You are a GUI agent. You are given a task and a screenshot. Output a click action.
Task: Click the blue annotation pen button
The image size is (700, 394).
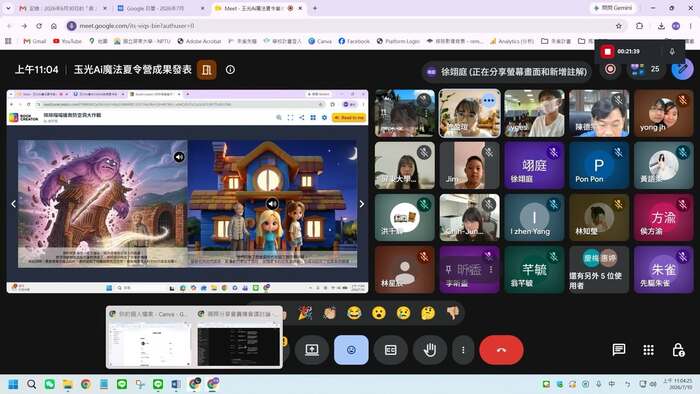click(682, 69)
